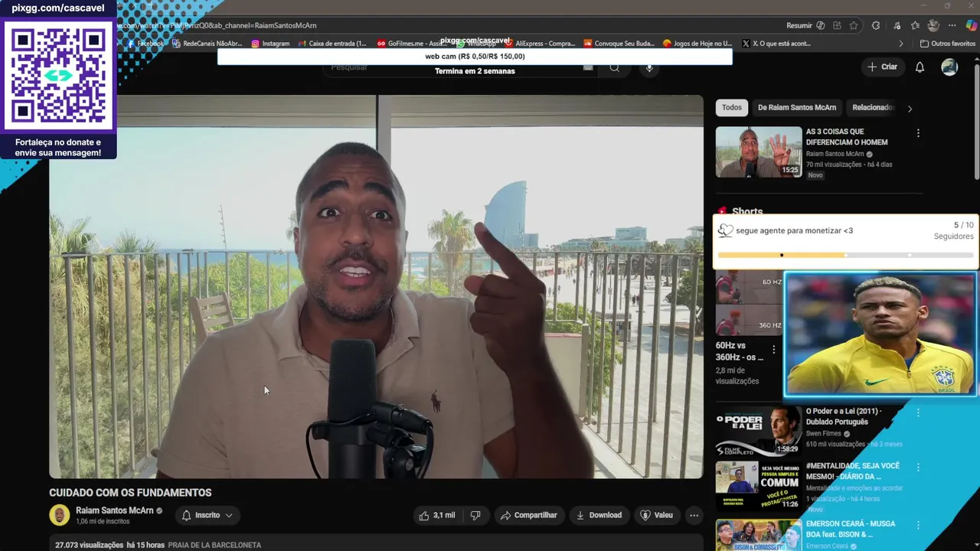
Task: Select the Todos filter chip
Action: (732, 107)
